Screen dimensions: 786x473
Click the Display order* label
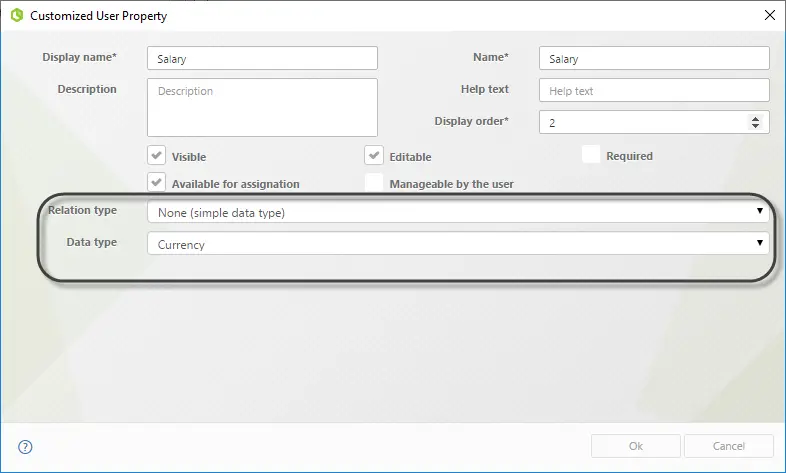(x=471, y=121)
